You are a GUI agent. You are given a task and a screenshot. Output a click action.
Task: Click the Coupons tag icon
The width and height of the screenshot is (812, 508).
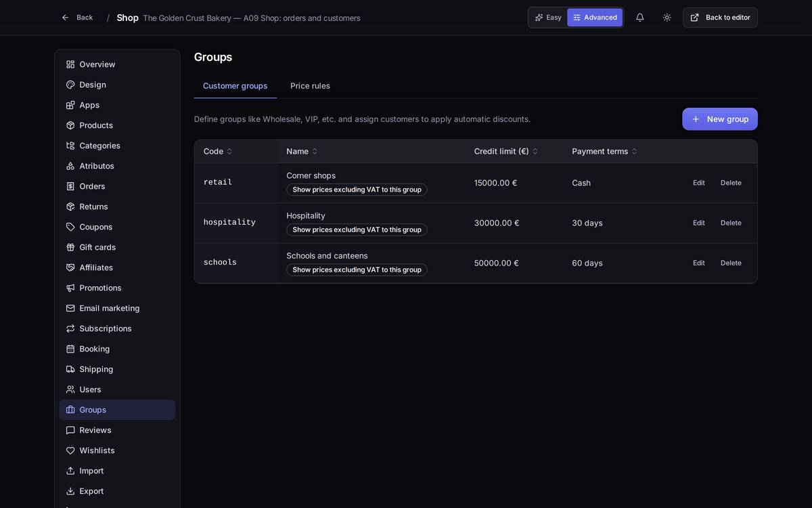70,227
